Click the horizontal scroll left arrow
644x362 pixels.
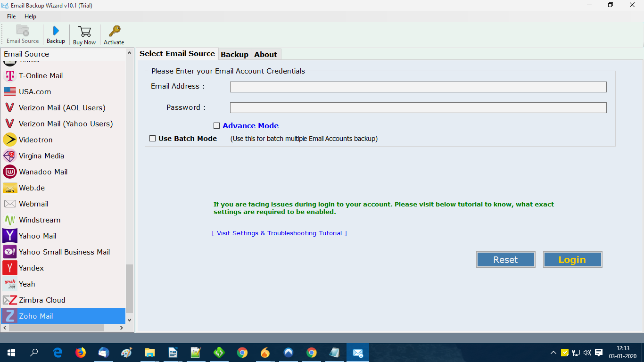click(x=5, y=328)
